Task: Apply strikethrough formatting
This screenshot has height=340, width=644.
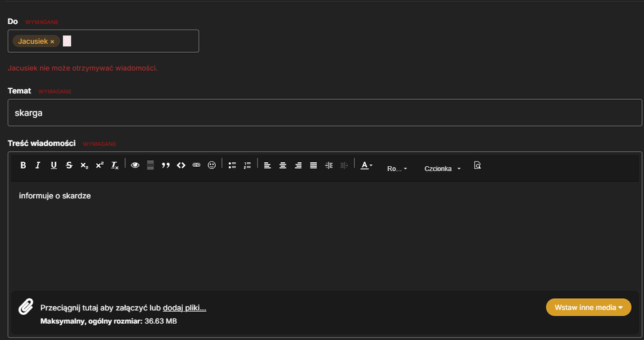Action: click(69, 165)
